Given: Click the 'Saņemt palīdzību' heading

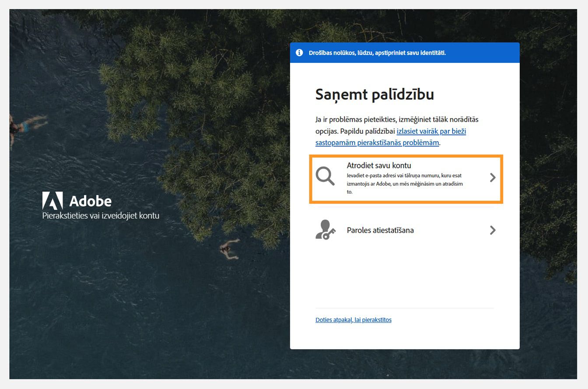Looking at the screenshot, I should click(x=374, y=94).
